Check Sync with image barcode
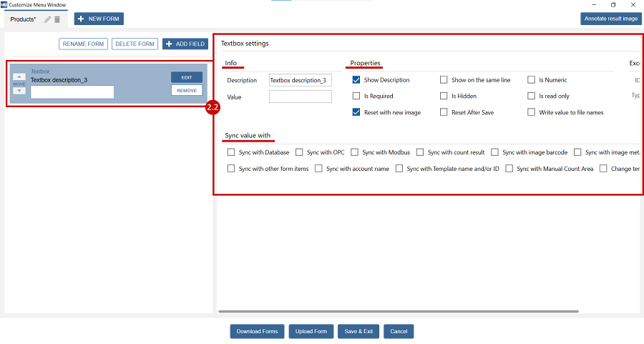 (495, 152)
